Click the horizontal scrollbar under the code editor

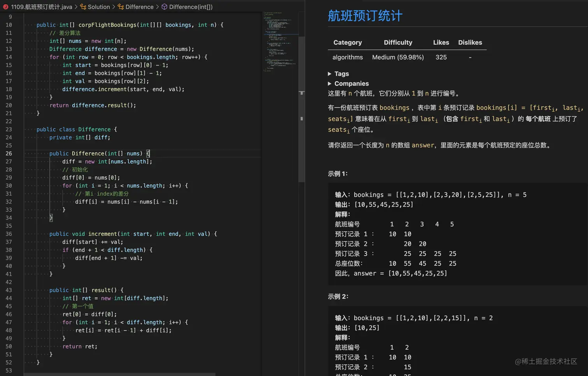tap(120, 374)
